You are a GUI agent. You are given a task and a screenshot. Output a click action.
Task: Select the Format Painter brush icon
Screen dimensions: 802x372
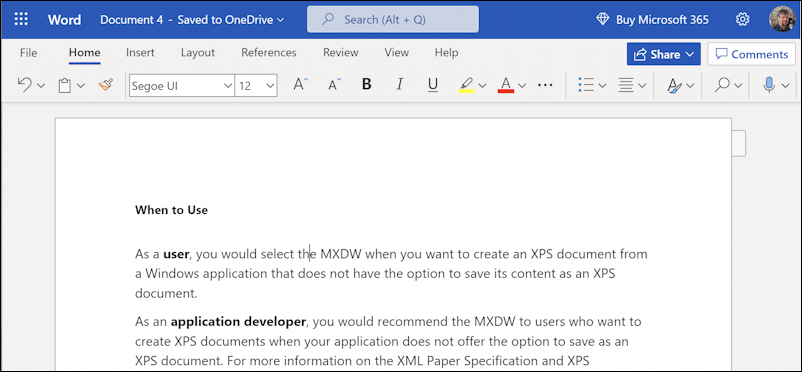(105, 85)
